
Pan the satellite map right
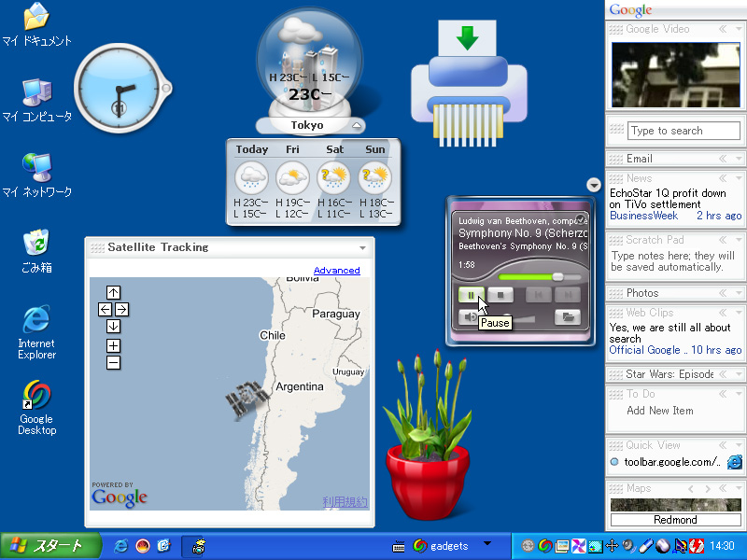point(121,310)
